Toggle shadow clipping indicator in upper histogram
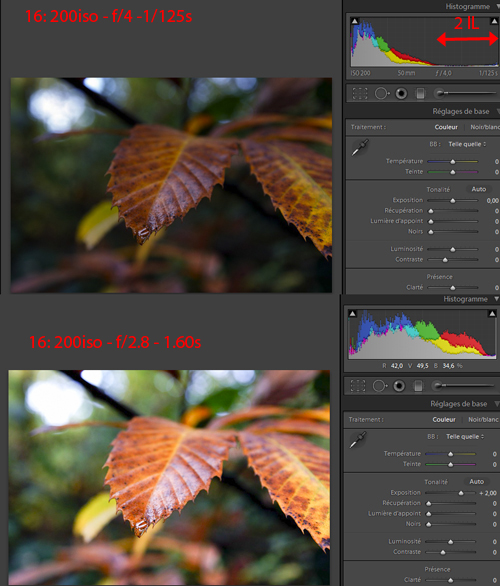500x586 pixels. click(355, 21)
